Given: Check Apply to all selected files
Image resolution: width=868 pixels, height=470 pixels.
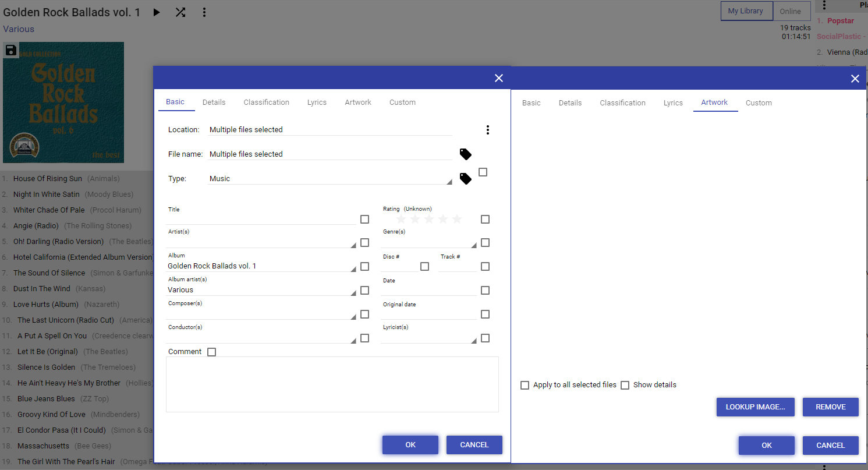Looking at the screenshot, I should click(525, 385).
